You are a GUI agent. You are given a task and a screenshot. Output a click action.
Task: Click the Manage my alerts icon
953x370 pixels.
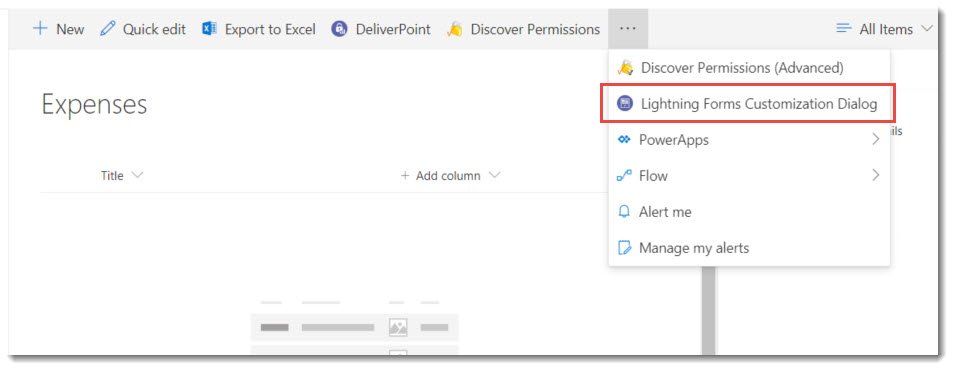[624, 248]
